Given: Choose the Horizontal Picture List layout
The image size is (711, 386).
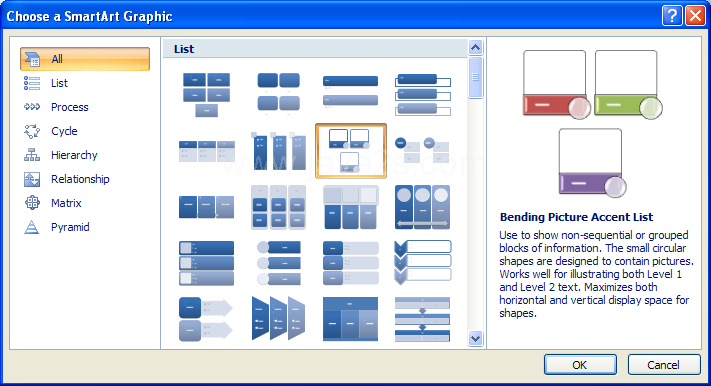Looking at the screenshot, I should tap(351, 207).
